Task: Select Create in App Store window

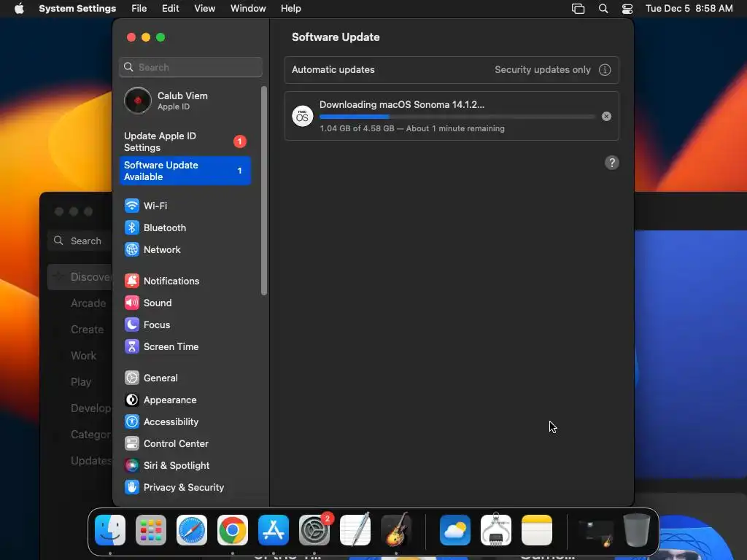Action: pyautogui.click(x=88, y=330)
